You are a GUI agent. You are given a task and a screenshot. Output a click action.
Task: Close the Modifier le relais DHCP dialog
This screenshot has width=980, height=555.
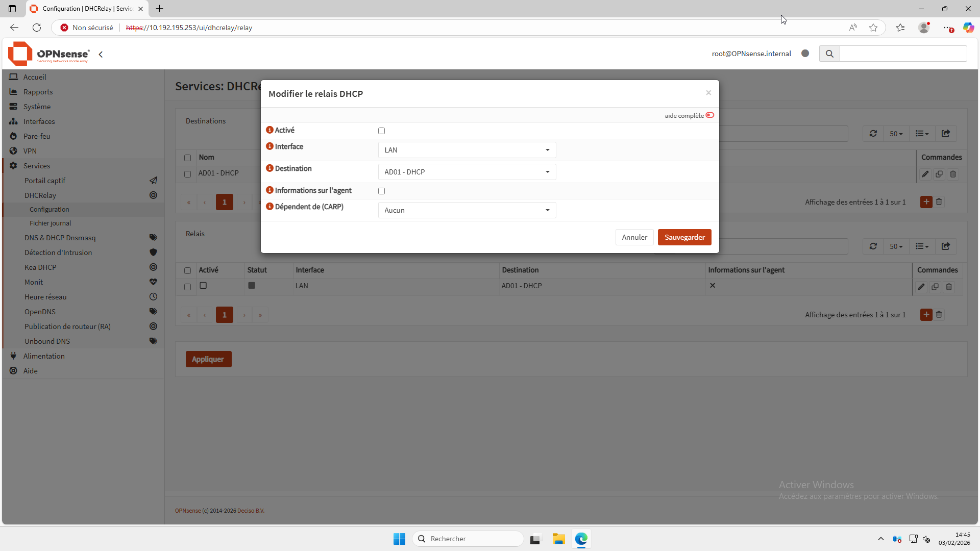point(708,93)
